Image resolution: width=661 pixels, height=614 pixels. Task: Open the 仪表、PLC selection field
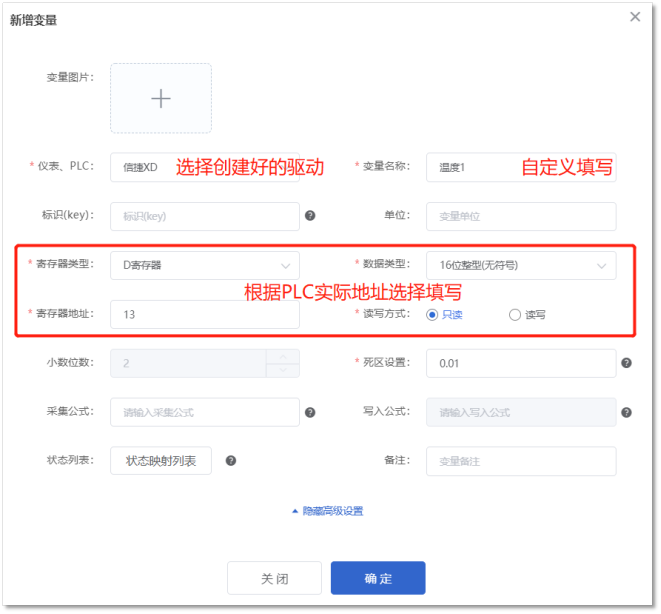[205, 167]
